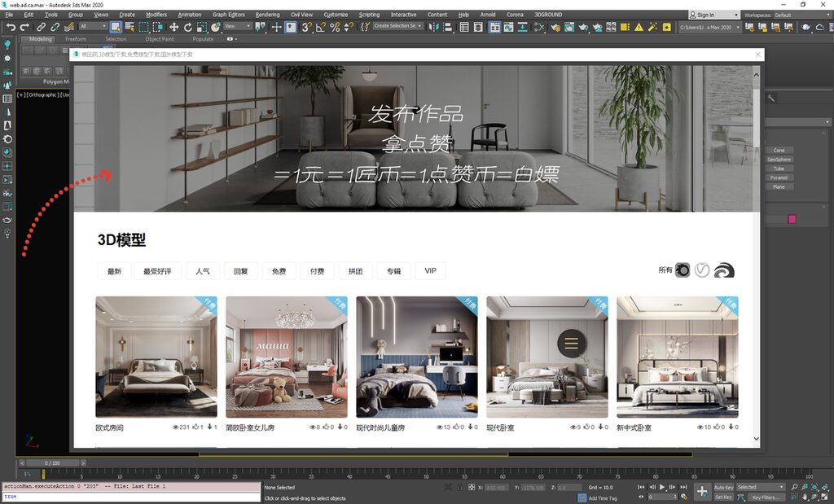Open the 现代时尚儿童房 model thumbnail
The height and width of the screenshot is (504, 834).
tap(417, 357)
